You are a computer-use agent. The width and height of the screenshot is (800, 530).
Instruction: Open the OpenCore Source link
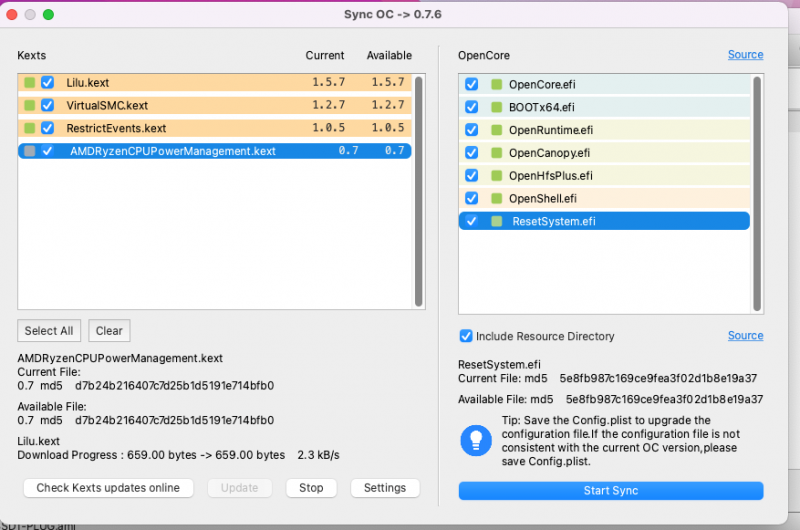point(745,55)
